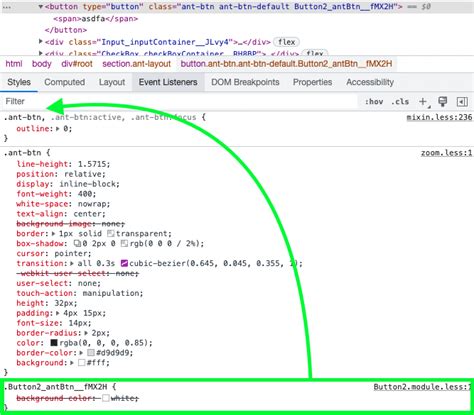Open the #d9d9d9 border-color swatch
Screen dimensions: 474x415
91,353
